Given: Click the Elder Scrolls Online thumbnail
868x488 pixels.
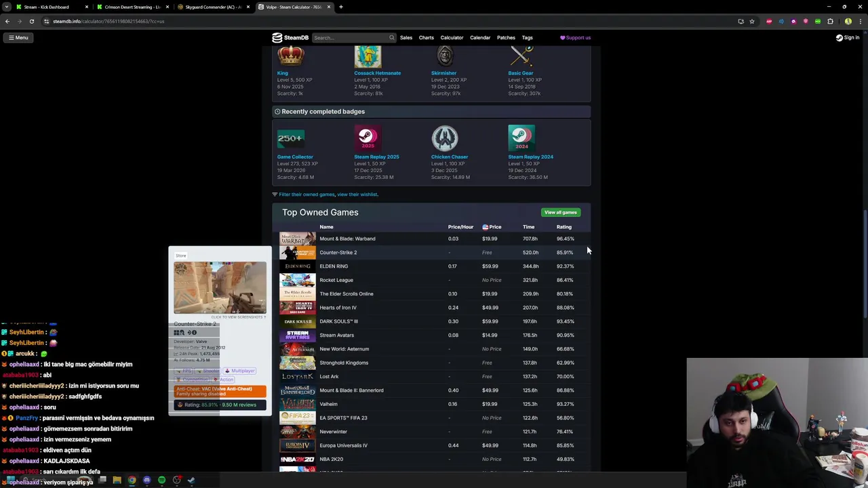Looking at the screenshot, I should point(298,293).
